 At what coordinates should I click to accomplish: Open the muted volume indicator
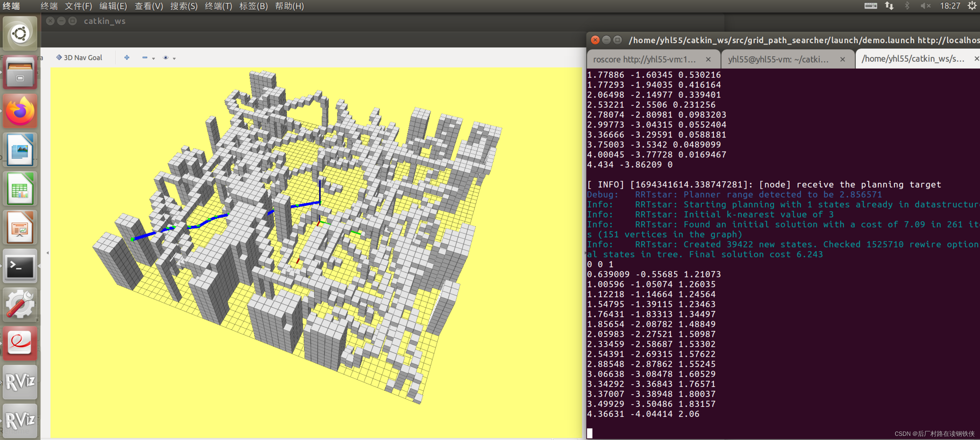click(926, 6)
